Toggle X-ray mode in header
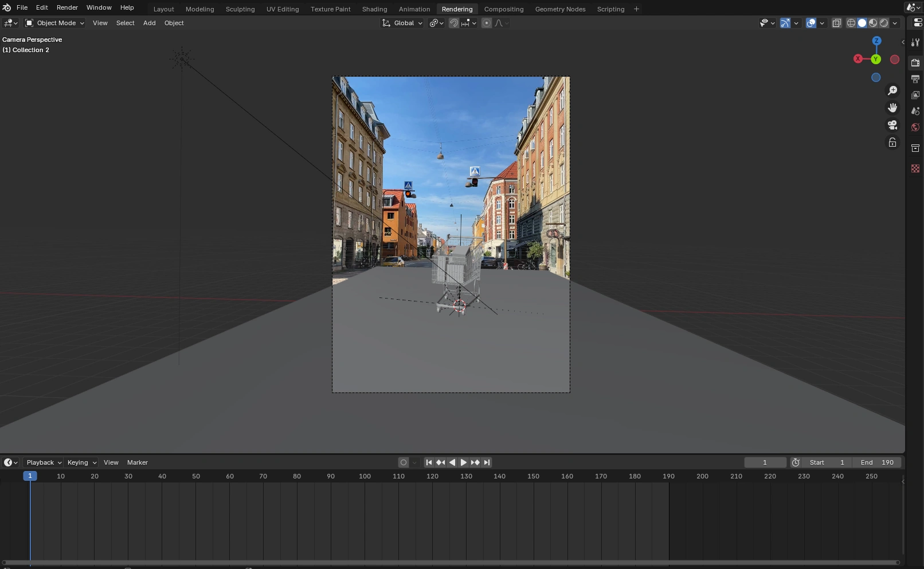The width and height of the screenshot is (924, 569). pyautogui.click(x=836, y=23)
